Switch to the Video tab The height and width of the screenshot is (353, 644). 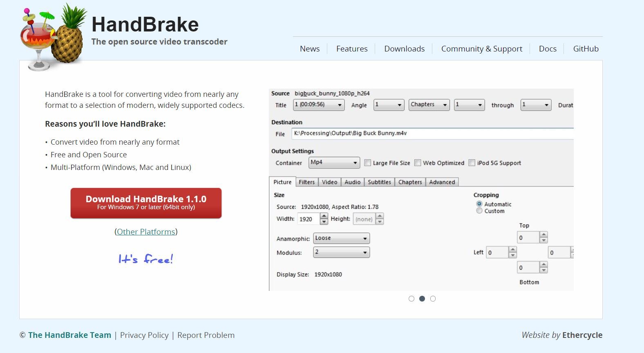pos(329,182)
